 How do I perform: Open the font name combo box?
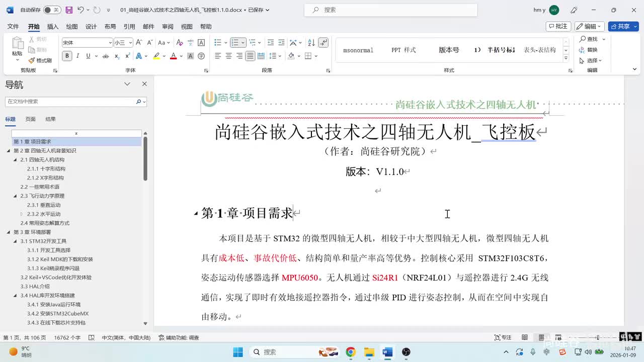pyautogui.click(x=87, y=43)
